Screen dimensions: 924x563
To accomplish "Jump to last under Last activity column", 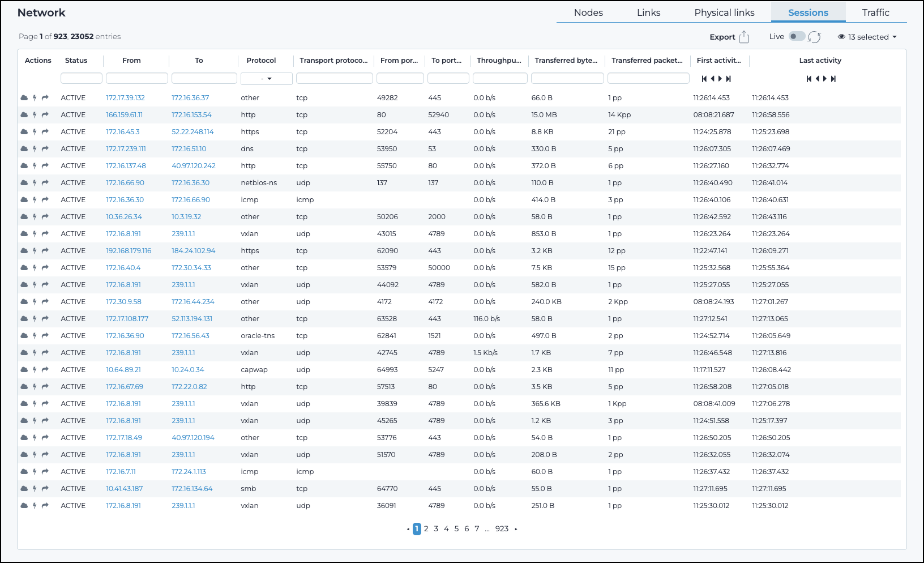I will (x=833, y=79).
